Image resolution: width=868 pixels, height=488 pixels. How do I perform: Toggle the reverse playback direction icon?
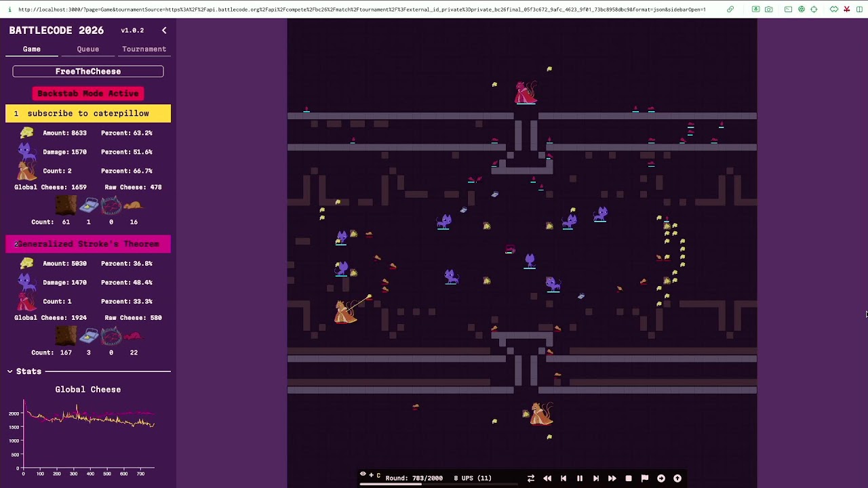click(x=531, y=479)
